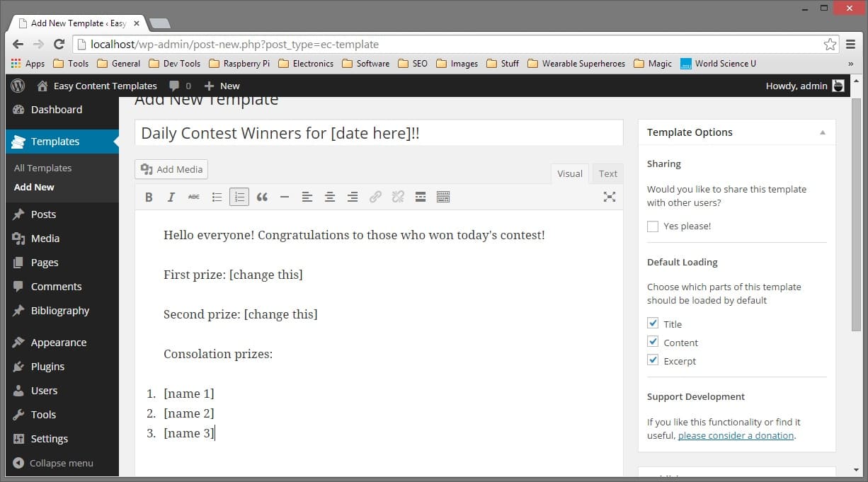Open the Plugins menu

(62, 367)
